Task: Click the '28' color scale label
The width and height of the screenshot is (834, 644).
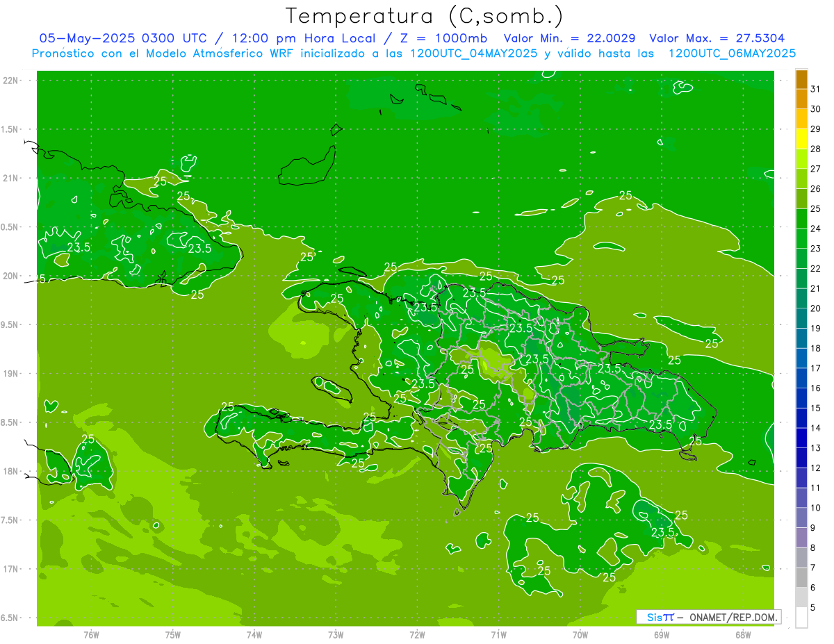Action: [816, 149]
